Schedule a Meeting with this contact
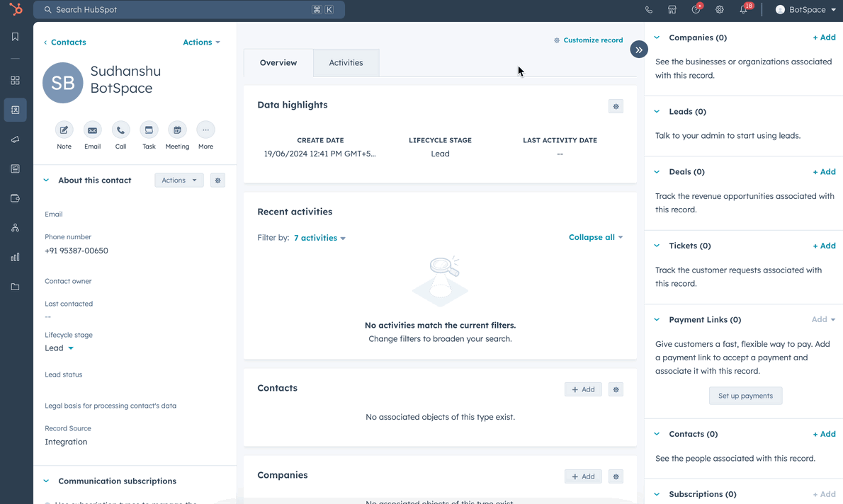 [177, 130]
